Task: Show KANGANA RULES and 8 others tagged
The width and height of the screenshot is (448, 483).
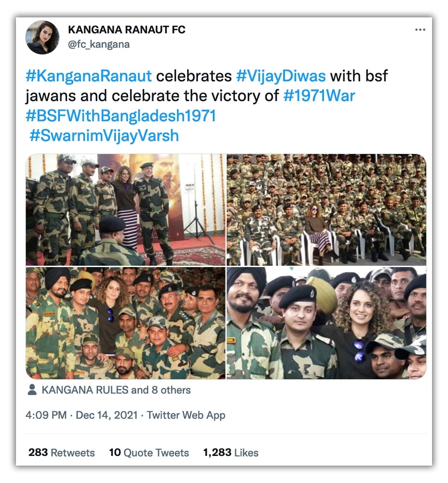Action: pos(116,390)
